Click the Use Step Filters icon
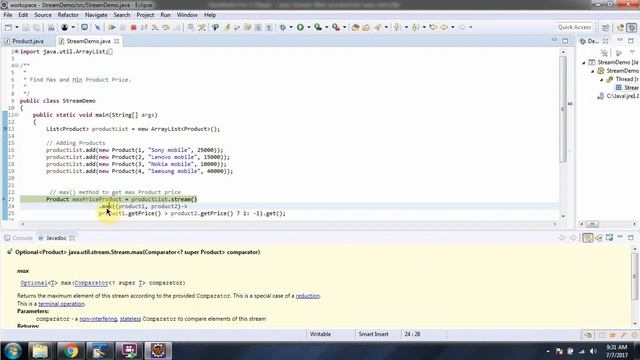 (202, 27)
